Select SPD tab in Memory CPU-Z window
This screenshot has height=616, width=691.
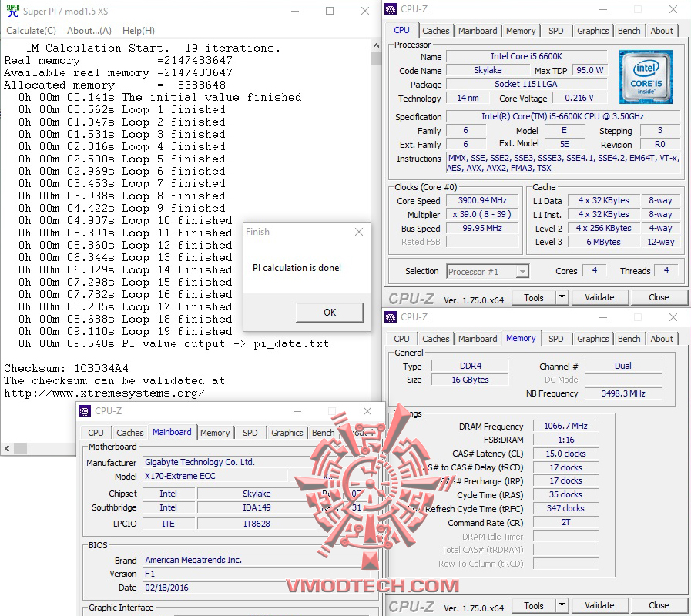(555, 339)
